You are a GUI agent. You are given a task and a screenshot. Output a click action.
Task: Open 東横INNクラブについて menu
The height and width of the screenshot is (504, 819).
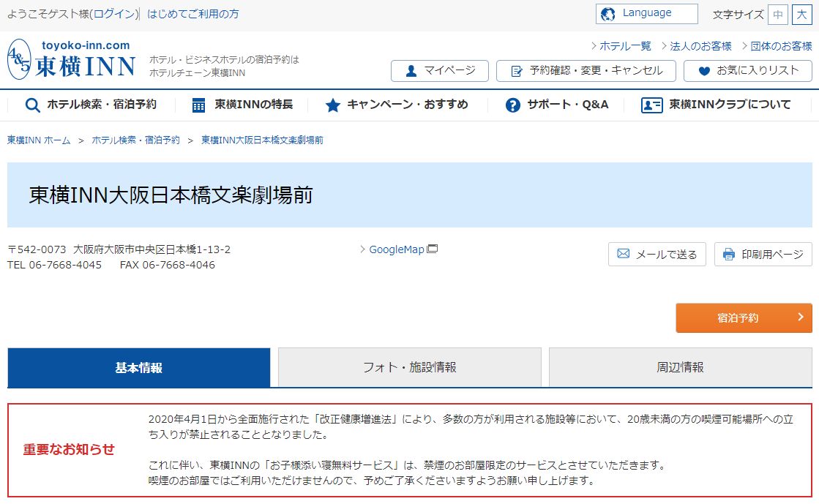click(x=716, y=105)
